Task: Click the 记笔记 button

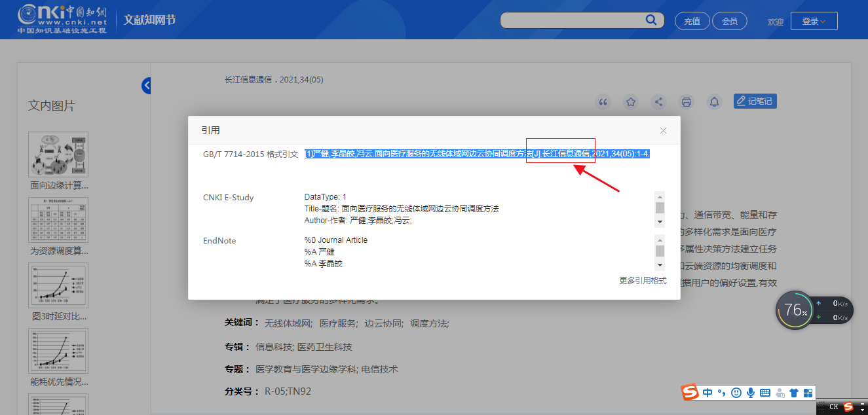Action: (x=755, y=101)
